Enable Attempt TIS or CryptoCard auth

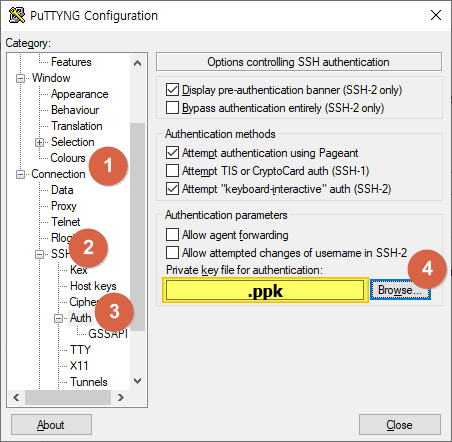(172, 171)
